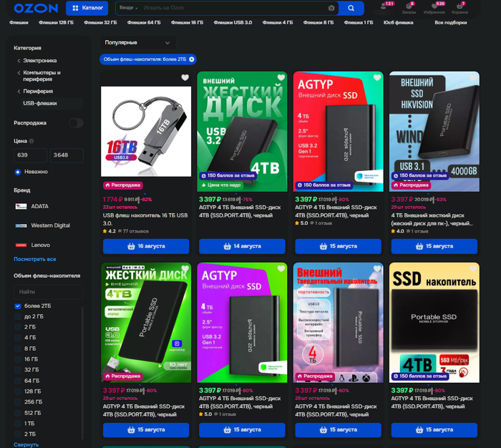Screen dimensions: 501x448
Task: Open the profile icon with 131 badge
Action: [x=384, y=6]
